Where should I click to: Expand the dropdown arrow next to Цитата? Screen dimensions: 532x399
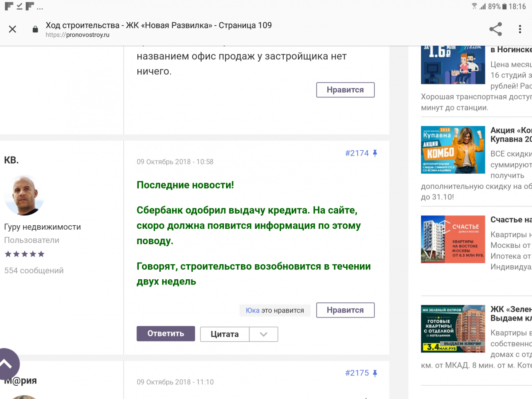[264, 334]
